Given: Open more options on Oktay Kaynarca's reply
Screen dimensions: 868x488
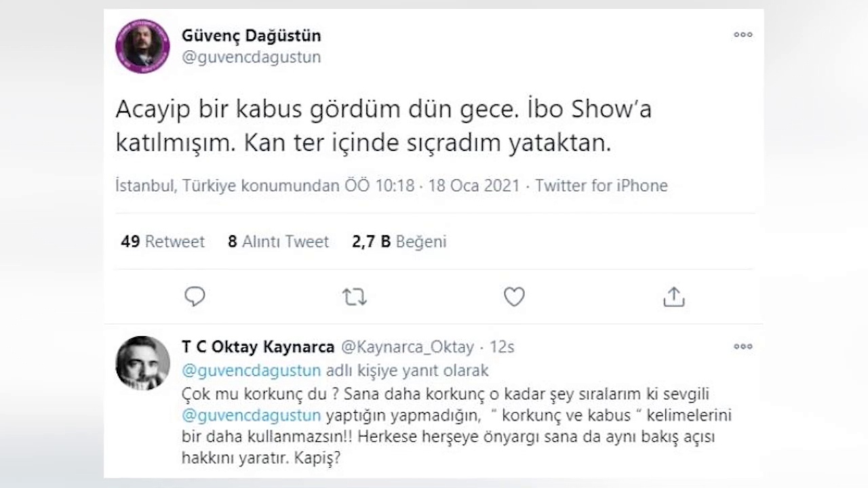Looking at the screenshot, I should coord(743,346).
